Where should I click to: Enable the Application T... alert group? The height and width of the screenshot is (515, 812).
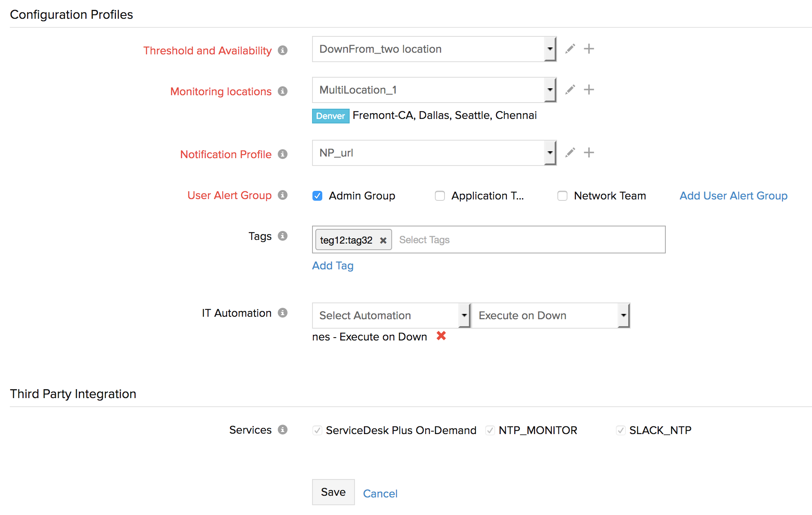(x=440, y=196)
